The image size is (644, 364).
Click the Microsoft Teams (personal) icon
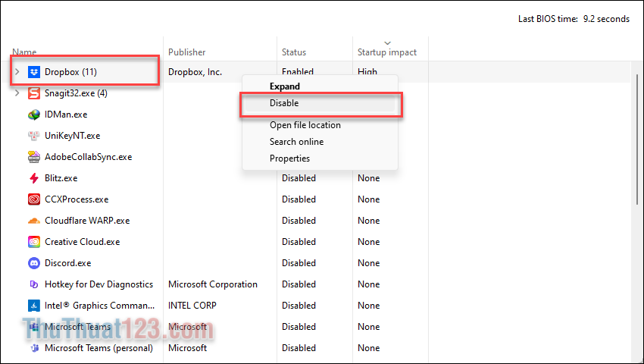[x=33, y=348]
